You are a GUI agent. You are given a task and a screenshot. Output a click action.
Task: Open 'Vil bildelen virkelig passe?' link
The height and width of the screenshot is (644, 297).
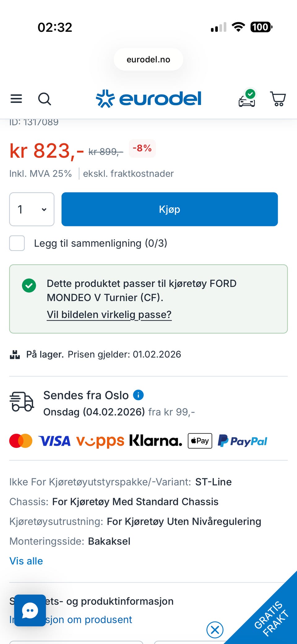pyautogui.click(x=109, y=314)
